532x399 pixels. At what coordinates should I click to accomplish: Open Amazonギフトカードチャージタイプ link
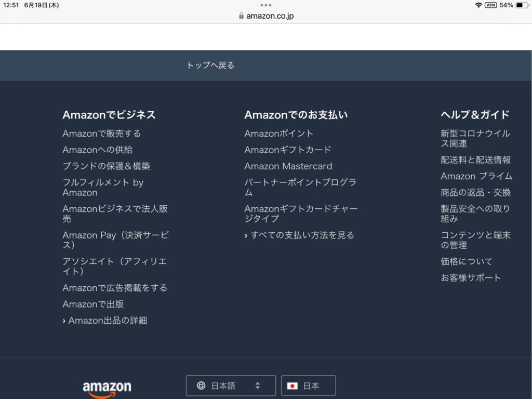click(x=301, y=214)
